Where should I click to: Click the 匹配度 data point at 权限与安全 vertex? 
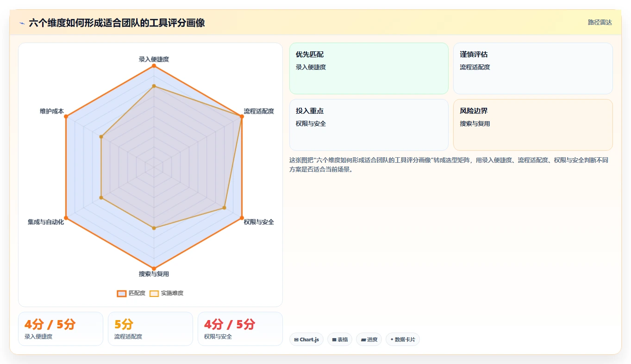click(242, 218)
